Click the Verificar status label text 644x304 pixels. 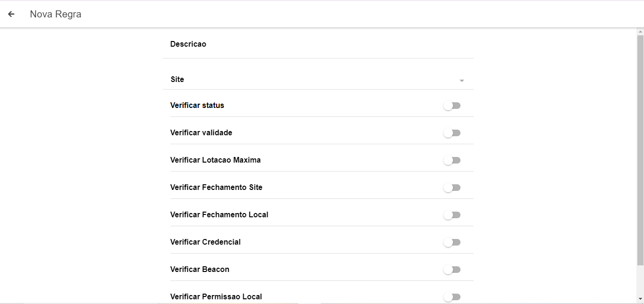click(x=197, y=106)
